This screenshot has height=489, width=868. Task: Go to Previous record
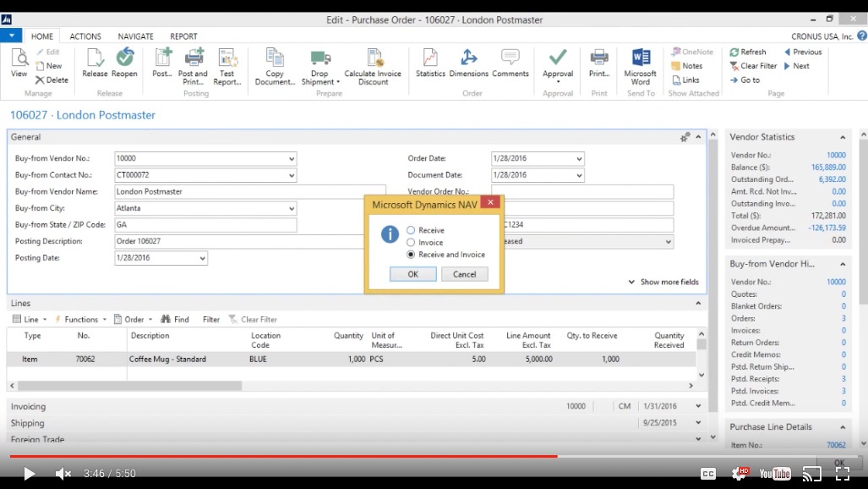tap(803, 52)
